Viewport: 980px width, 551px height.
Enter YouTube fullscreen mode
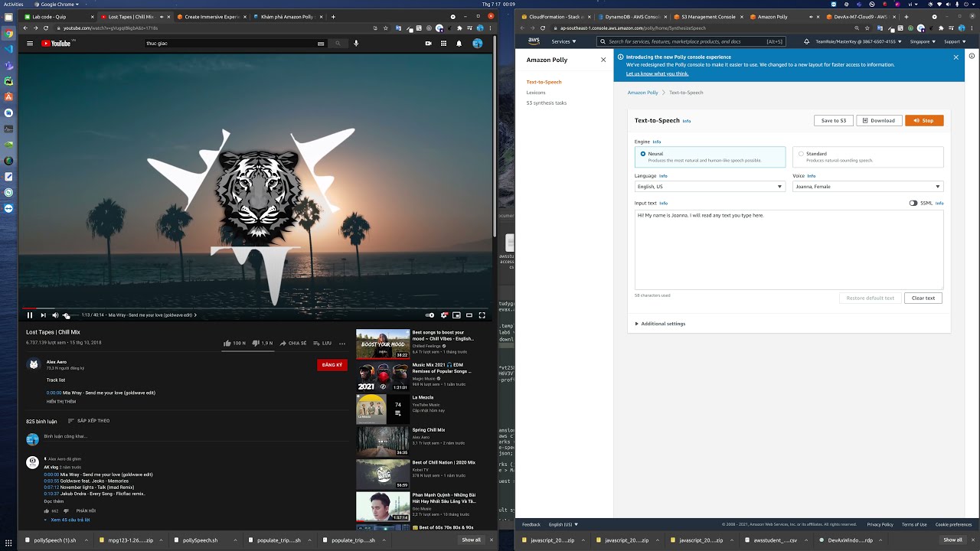coord(482,315)
